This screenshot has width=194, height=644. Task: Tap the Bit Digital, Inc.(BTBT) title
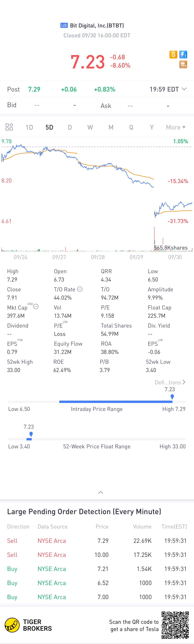[97, 26]
